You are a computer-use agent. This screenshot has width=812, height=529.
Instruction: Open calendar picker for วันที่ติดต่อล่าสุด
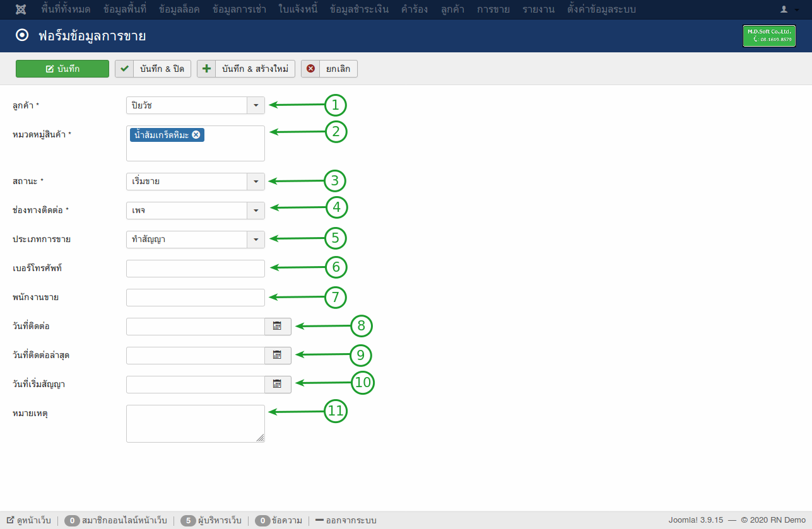coord(278,356)
